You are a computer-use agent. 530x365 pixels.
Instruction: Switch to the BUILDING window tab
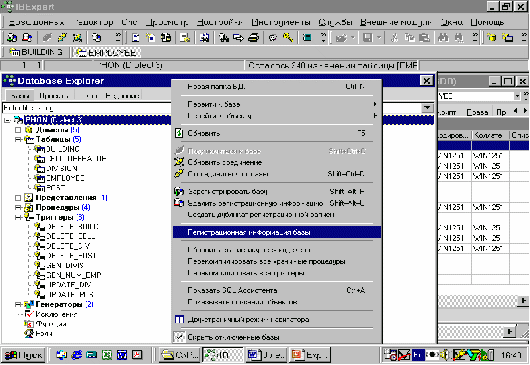36,52
